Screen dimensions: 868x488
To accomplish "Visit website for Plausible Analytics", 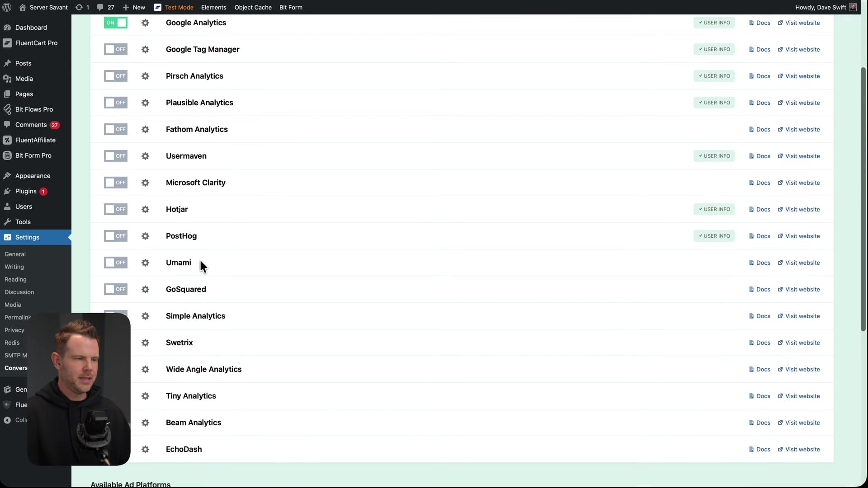I will [x=798, y=103].
